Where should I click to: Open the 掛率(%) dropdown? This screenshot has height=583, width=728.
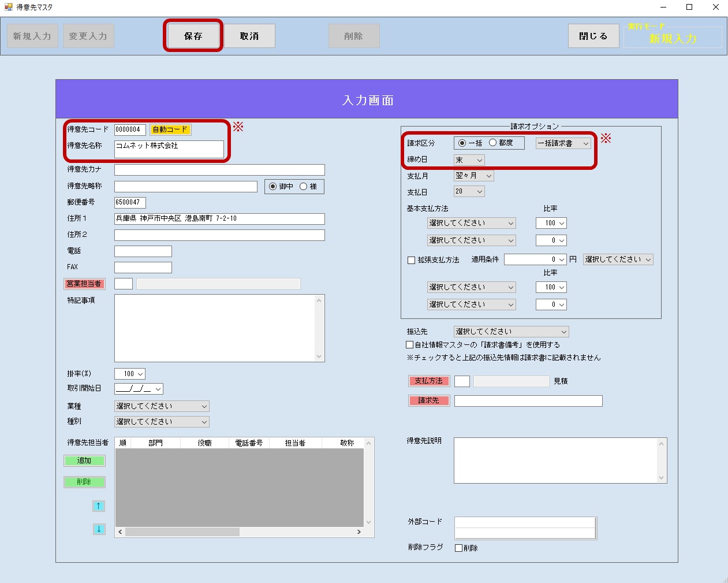130,374
